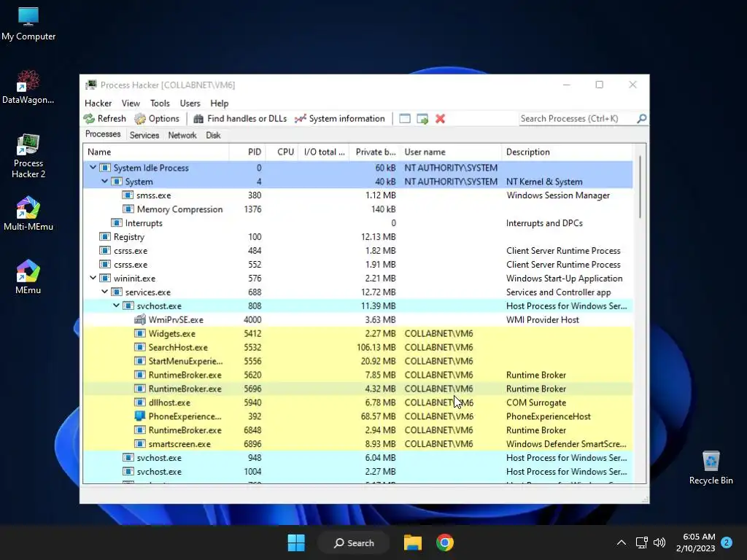Switch to the Services tab
The image size is (747, 560).
(144, 135)
